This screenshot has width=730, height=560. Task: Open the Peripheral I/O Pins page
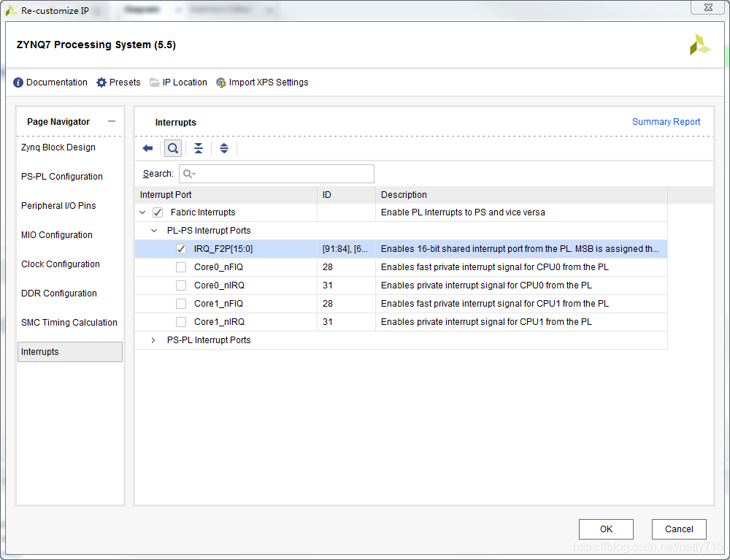58,206
